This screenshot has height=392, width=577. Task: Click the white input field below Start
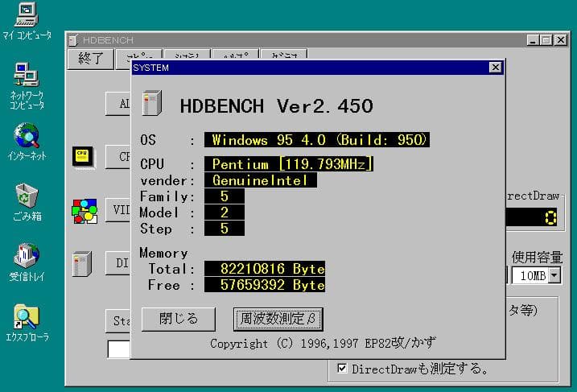[119, 349]
